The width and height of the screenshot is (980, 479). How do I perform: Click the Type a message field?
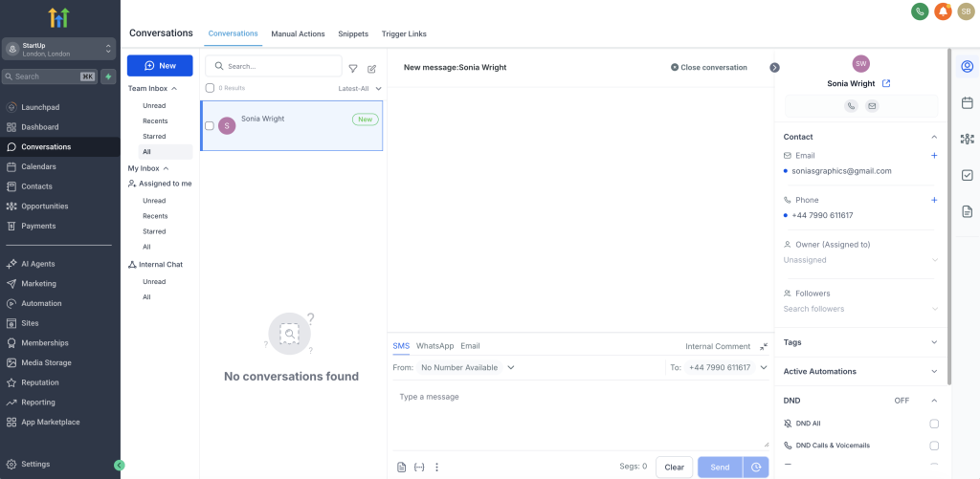click(579, 416)
